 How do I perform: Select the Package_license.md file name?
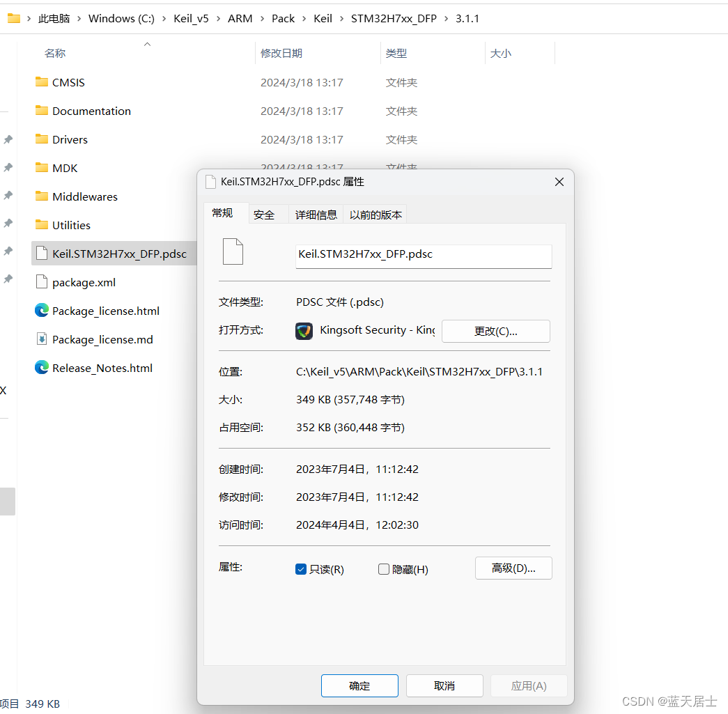102,339
